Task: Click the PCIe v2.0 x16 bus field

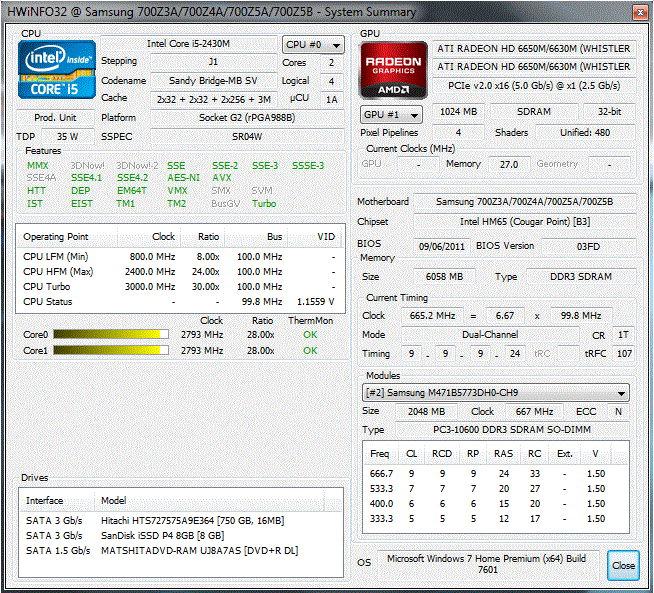Action: (534, 85)
